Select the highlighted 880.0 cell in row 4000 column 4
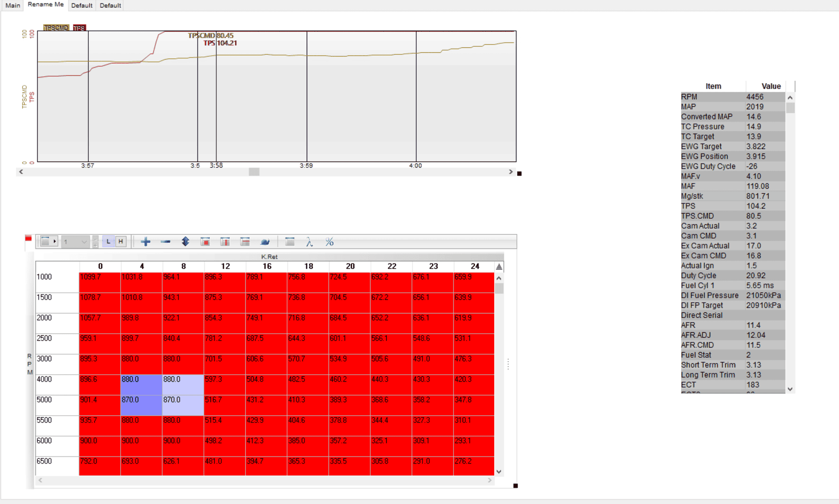Image resolution: width=839 pixels, height=504 pixels. (x=141, y=384)
